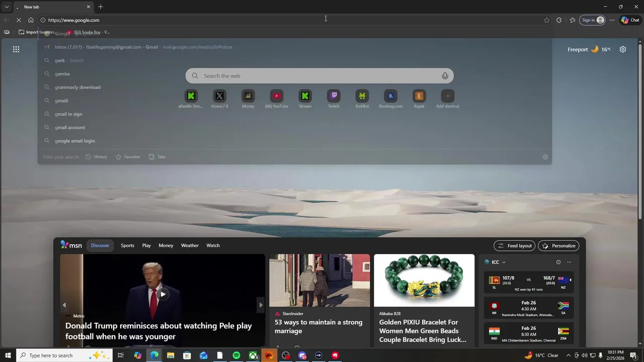Start voice search with microphone
644x362 pixels.
[445, 76]
